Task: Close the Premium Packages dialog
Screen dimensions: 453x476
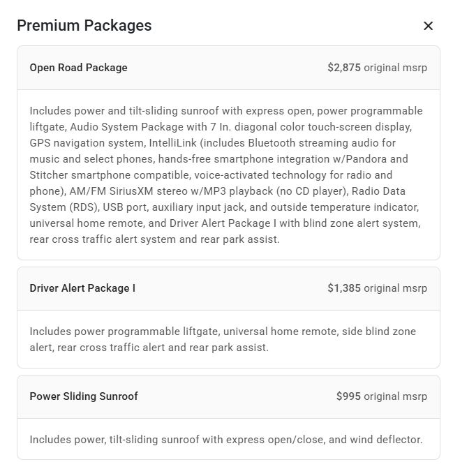Action: point(428,26)
